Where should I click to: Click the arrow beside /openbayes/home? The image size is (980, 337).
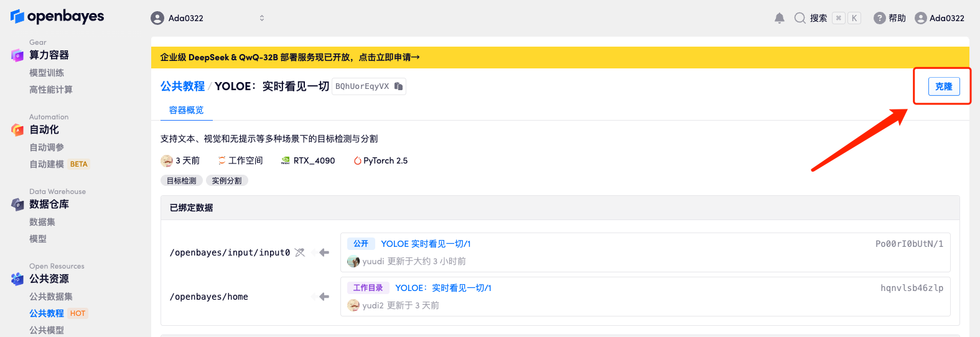(x=324, y=297)
